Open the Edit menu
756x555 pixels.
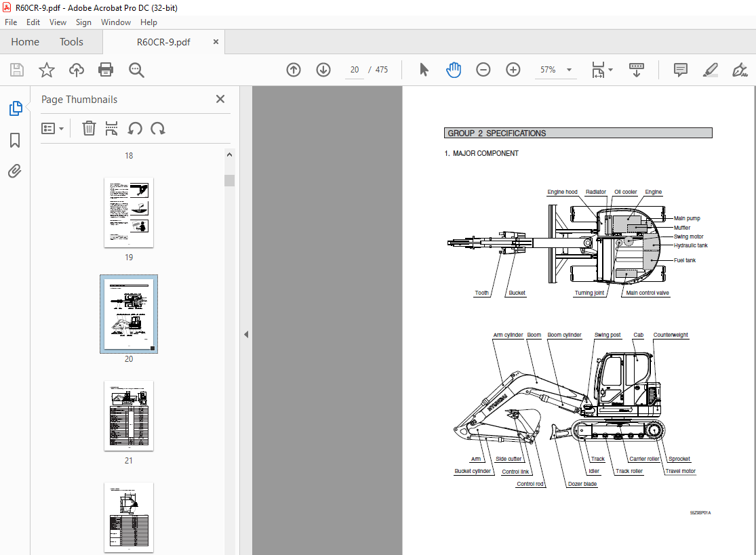33,22
